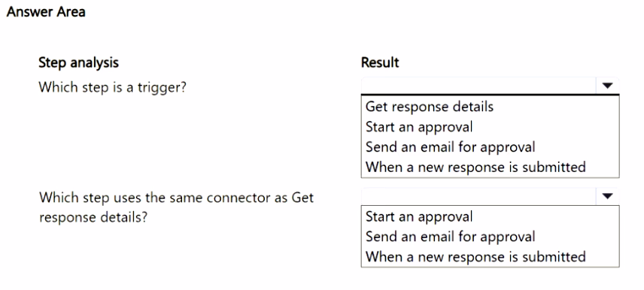Click the empty trigger result combo field

[x=478, y=86]
